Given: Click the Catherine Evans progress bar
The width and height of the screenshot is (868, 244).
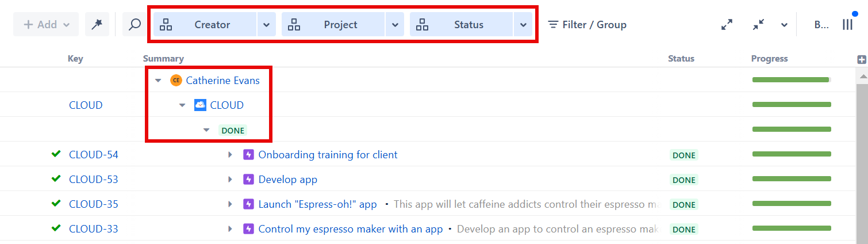Looking at the screenshot, I should pos(791,80).
